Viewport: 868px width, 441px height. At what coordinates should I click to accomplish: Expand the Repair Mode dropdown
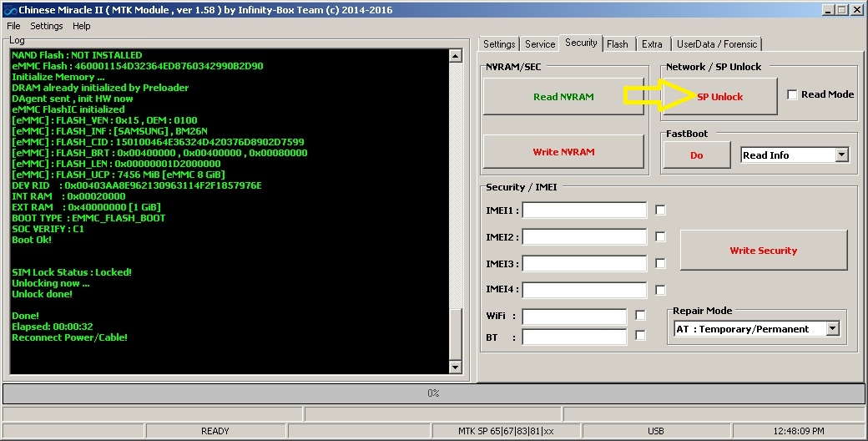[833, 328]
